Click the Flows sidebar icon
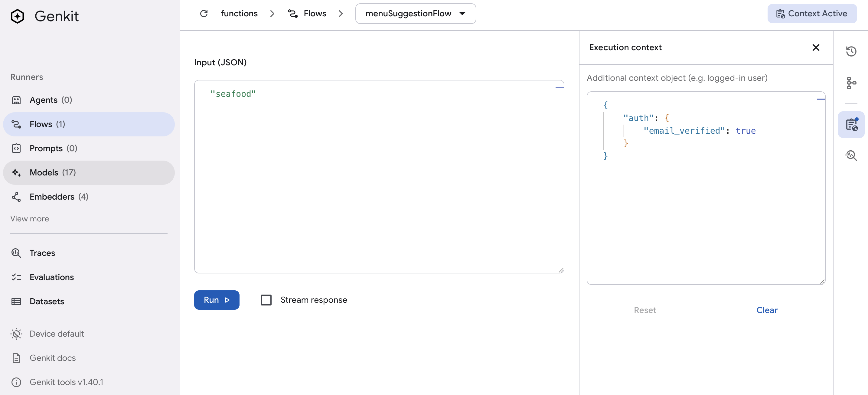Screen dimensions: 868x395 point(16,124)
